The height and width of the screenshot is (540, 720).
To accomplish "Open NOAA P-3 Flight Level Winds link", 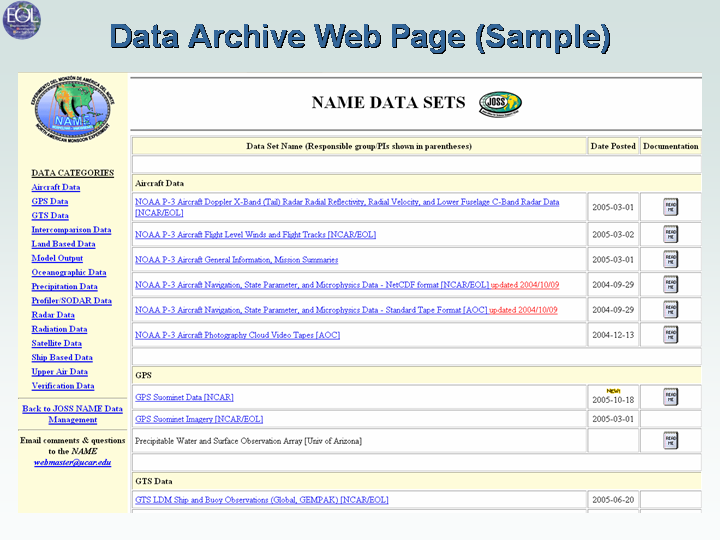I will (x=255, y=235).
